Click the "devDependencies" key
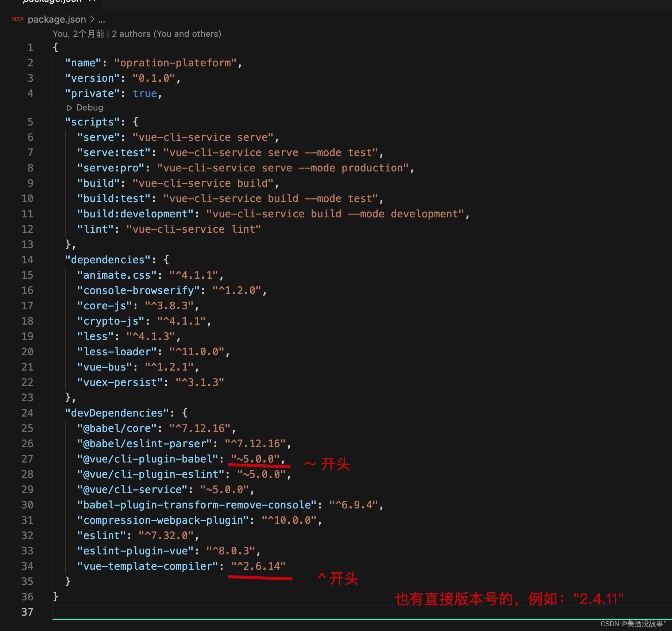 [x=117, y=413]
